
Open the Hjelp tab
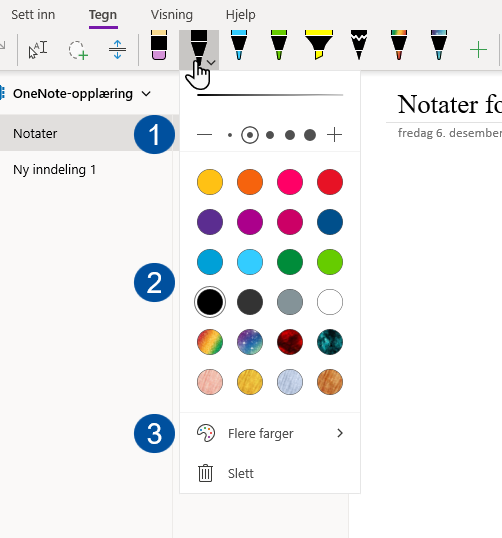click(x=241, y=15)
